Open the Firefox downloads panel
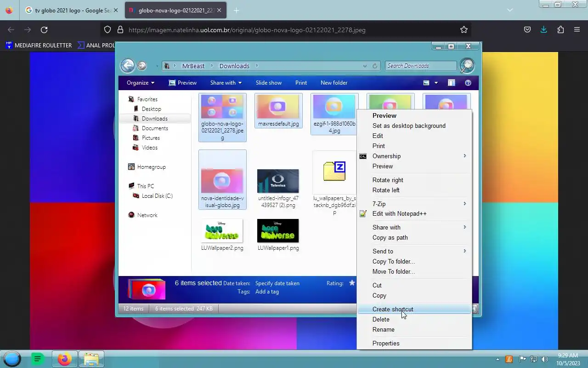Screen dimensions: 588x368 pyautogui.click(x=544, y=30)
